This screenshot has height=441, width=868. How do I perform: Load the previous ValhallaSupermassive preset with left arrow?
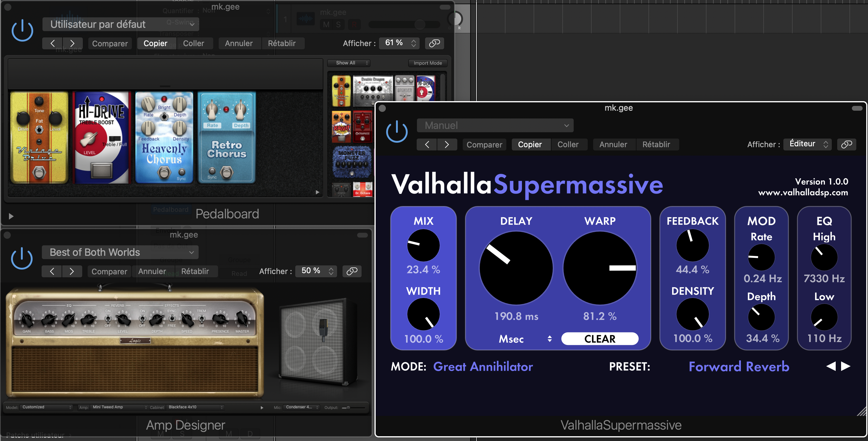(x=831, y=366)
